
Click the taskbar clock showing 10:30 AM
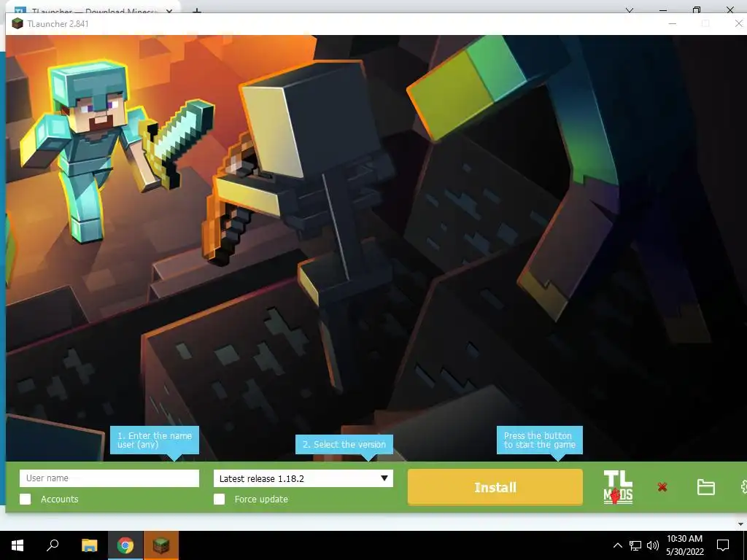click(684, 545)
